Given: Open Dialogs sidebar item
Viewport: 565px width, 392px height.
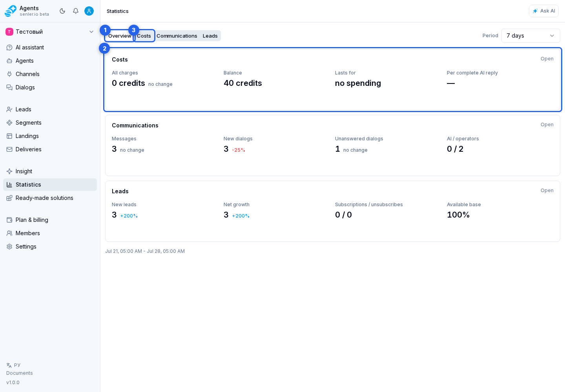Looking at the screenshot, I should (50, 87).
